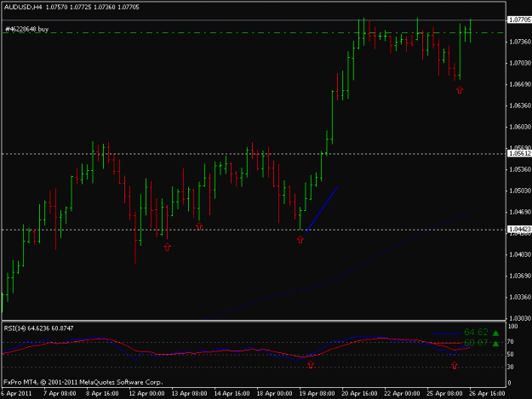Click the '8 Apr 16:00' time label
532x399 pixels.
point(102,394)
